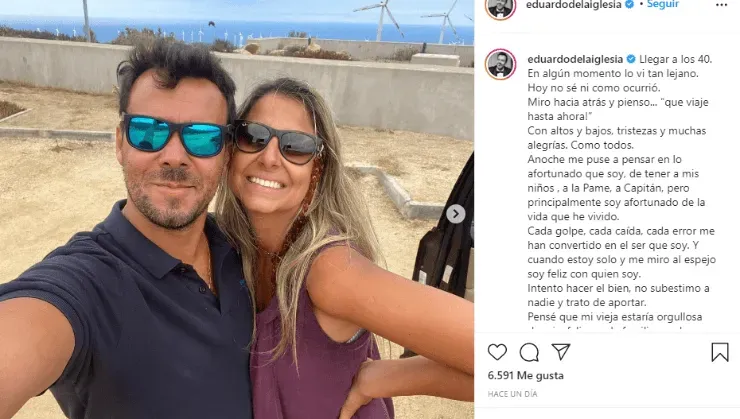
Task: Like the post with the heart icon
Action: click(497, 352)
